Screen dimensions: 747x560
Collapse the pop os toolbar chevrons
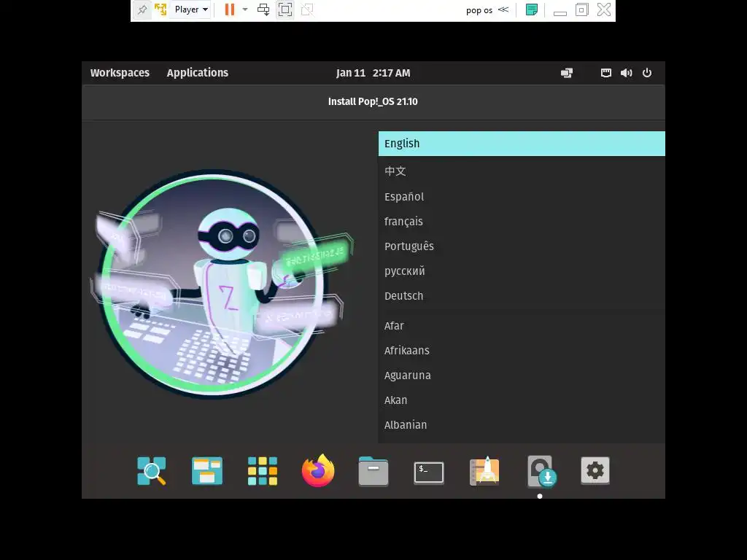coord(503,9)
